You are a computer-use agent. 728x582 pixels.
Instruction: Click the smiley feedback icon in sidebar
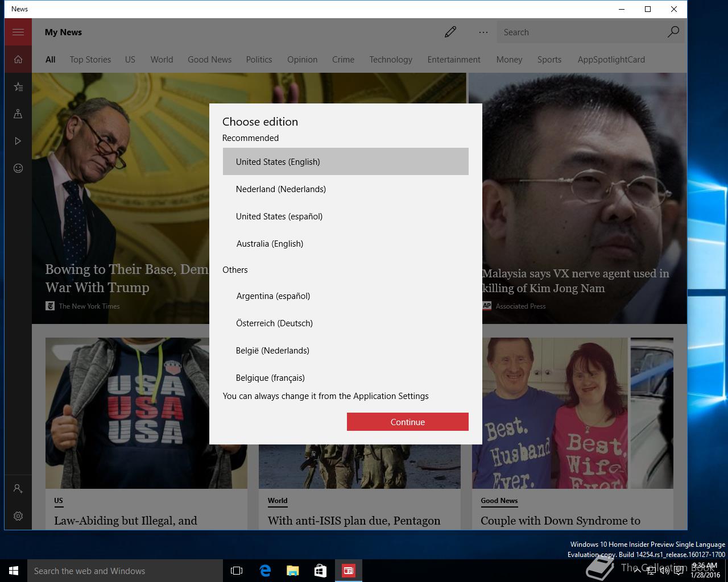[x=18, y=168]
